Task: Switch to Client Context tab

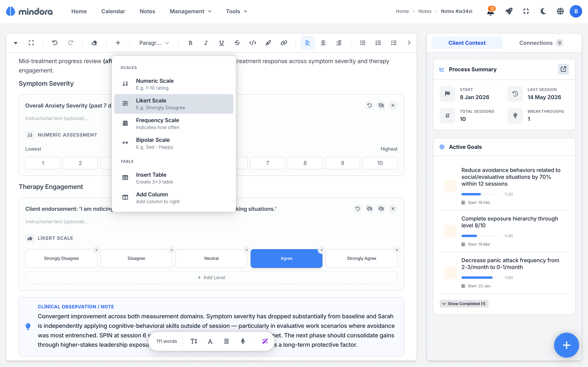Action: (467, 43)
